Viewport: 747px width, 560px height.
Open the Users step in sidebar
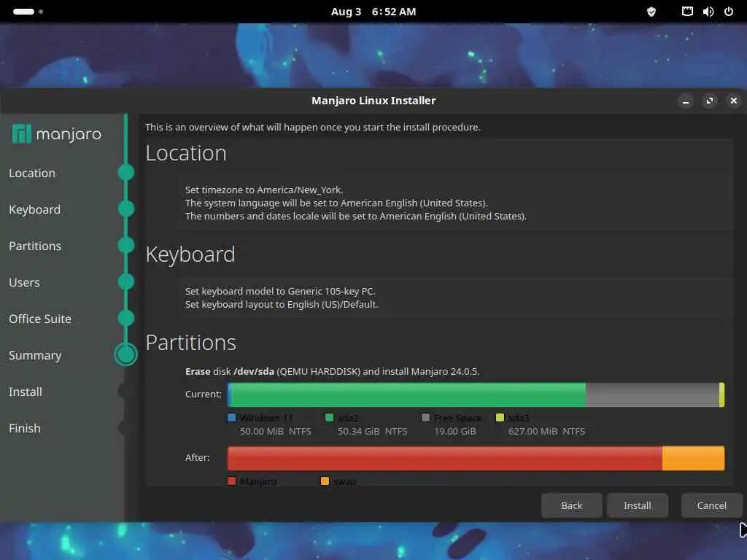pos(24,282)
